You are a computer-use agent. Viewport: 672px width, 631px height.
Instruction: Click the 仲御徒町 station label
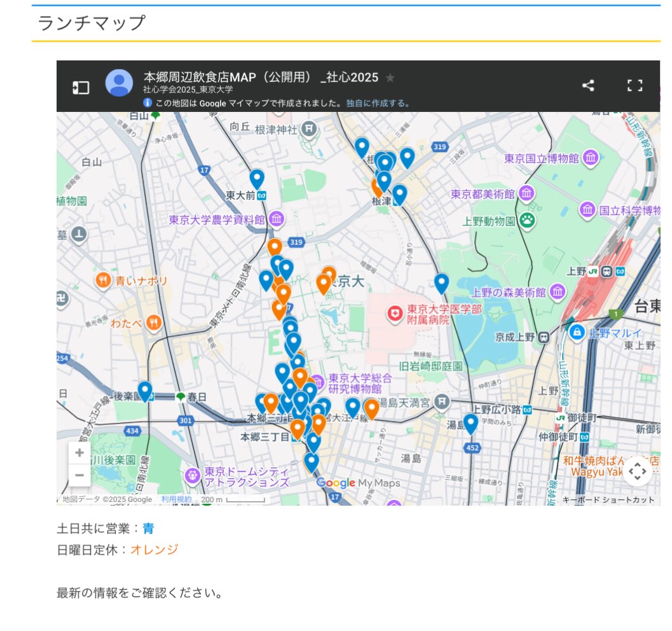[x=558, y=437]
